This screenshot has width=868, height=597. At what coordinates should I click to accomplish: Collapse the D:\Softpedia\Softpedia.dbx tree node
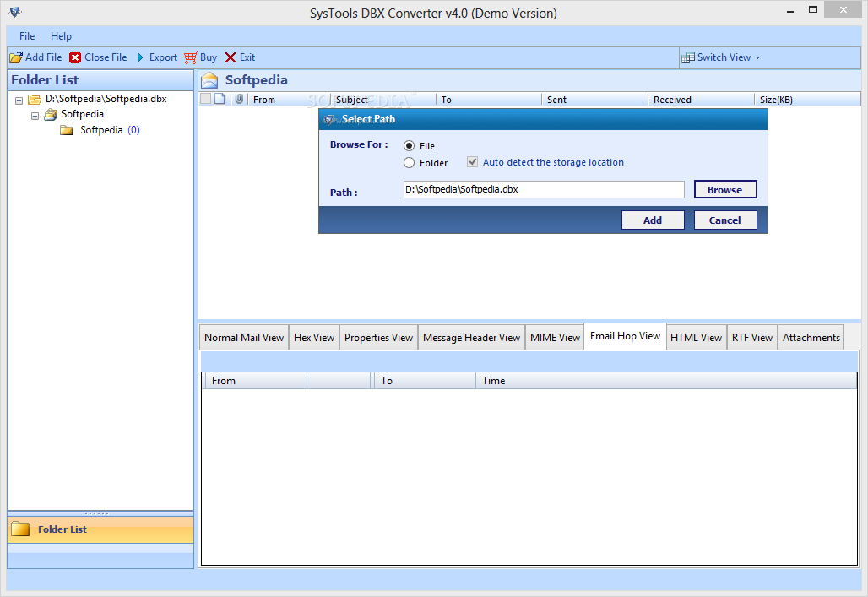pyautogui.click(x=19, y=100)
